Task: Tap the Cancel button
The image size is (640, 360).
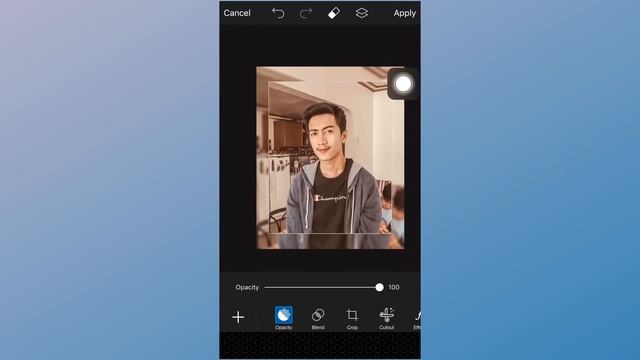Action: pyautogui.click(x=237, y=13)
